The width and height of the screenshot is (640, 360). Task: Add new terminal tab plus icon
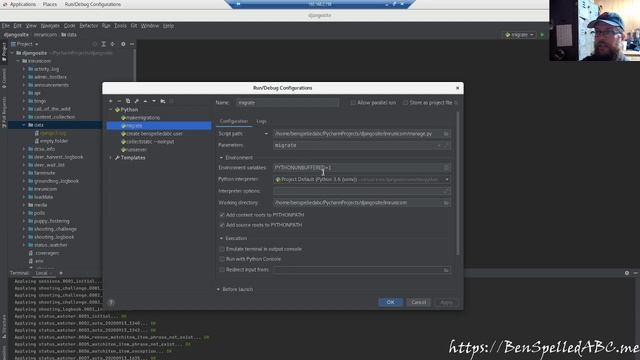point(61,273)
